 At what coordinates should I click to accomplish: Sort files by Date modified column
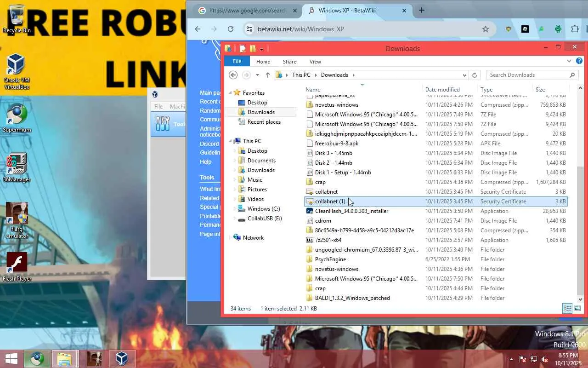pyautogui.click(x=450, y=90)
